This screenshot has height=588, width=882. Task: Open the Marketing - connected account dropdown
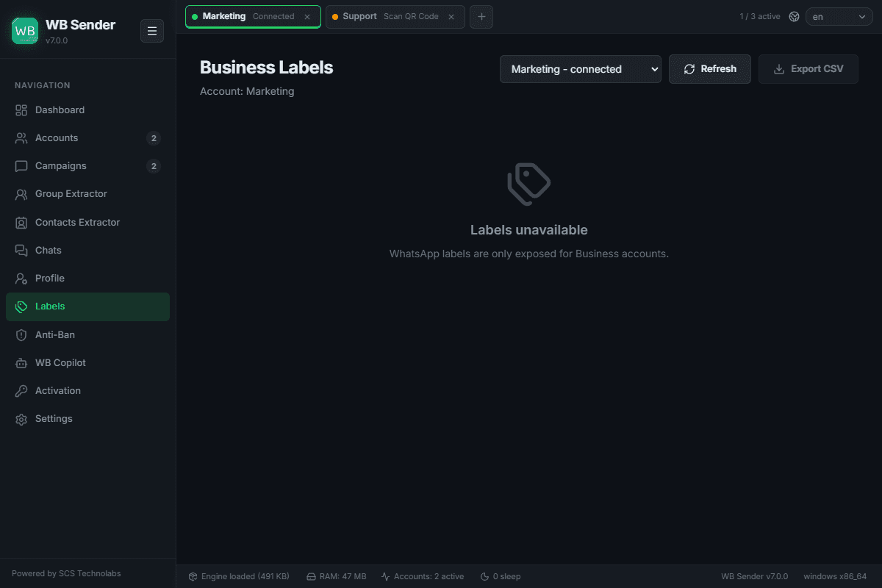click(581, 69)
